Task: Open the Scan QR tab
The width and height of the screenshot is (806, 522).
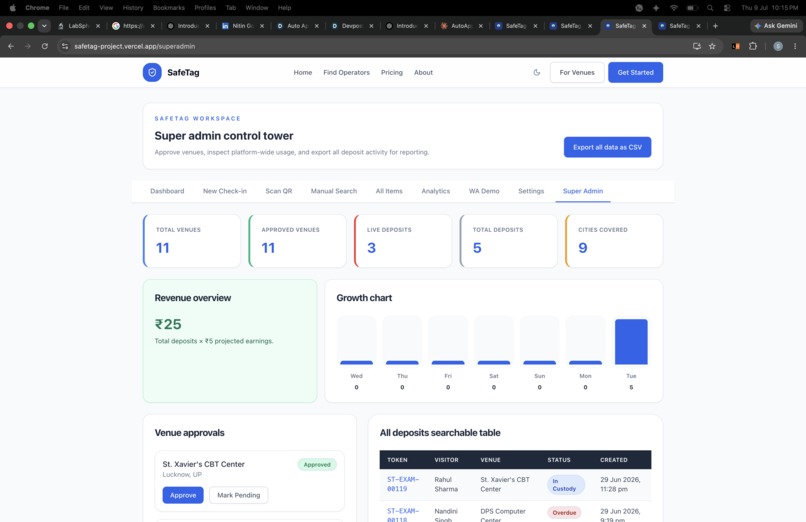Action: [279, 191]
